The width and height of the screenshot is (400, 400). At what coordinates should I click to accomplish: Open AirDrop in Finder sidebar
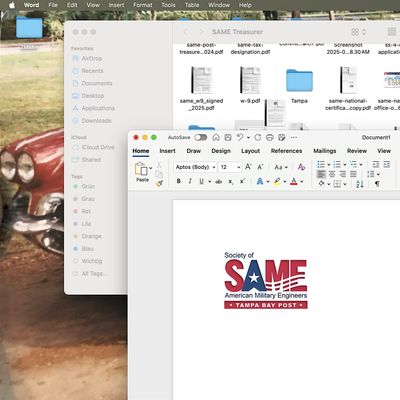pos(87,58)
